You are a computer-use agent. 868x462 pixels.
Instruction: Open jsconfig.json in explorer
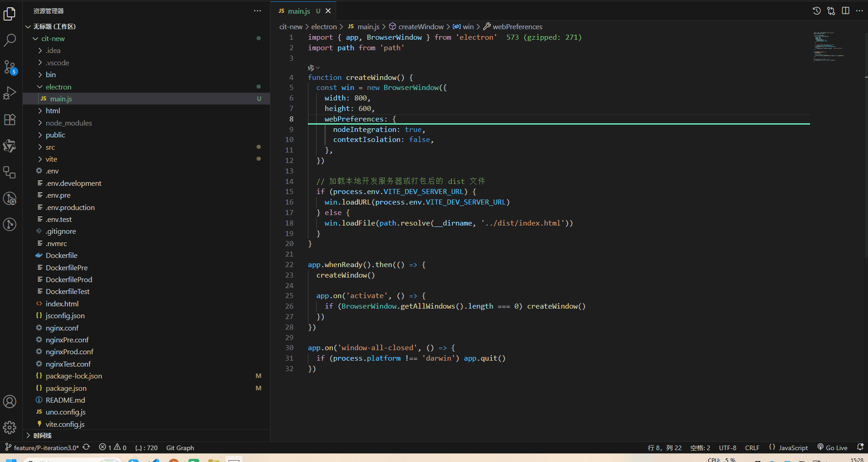(146, 315)
